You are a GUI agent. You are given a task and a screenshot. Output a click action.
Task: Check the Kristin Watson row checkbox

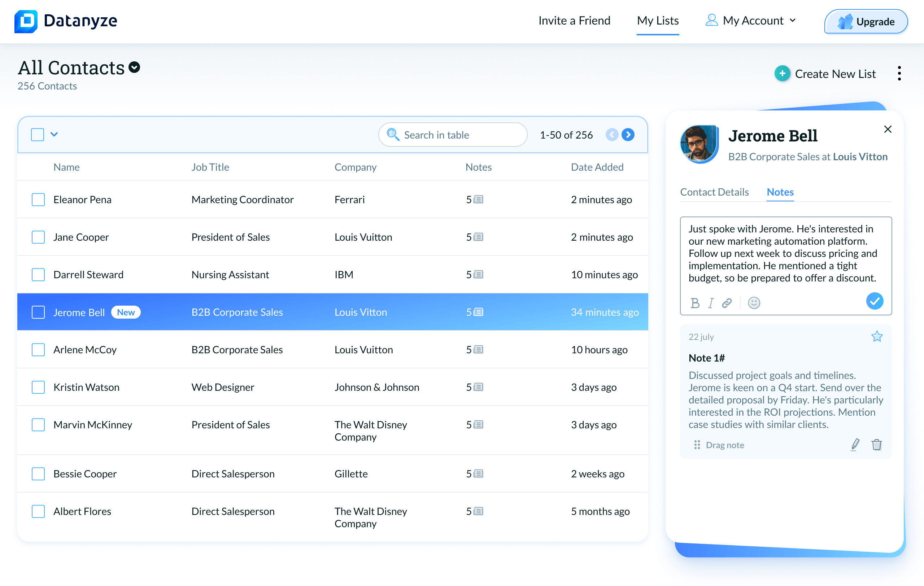click(38, 387)
